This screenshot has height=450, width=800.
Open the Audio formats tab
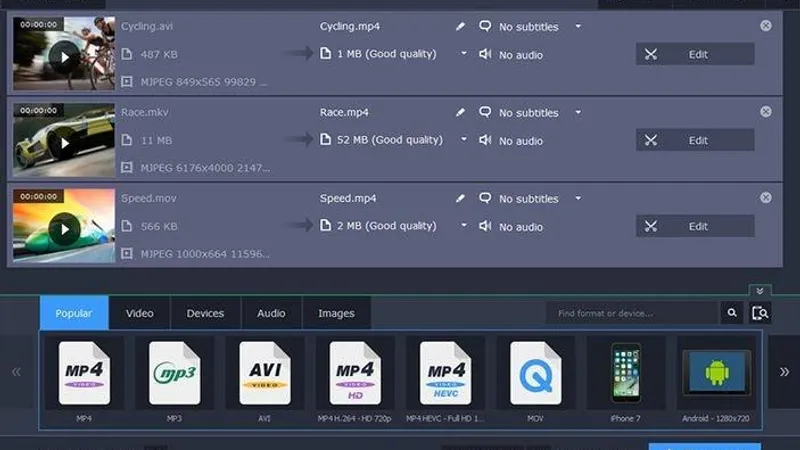coord(271,313)
